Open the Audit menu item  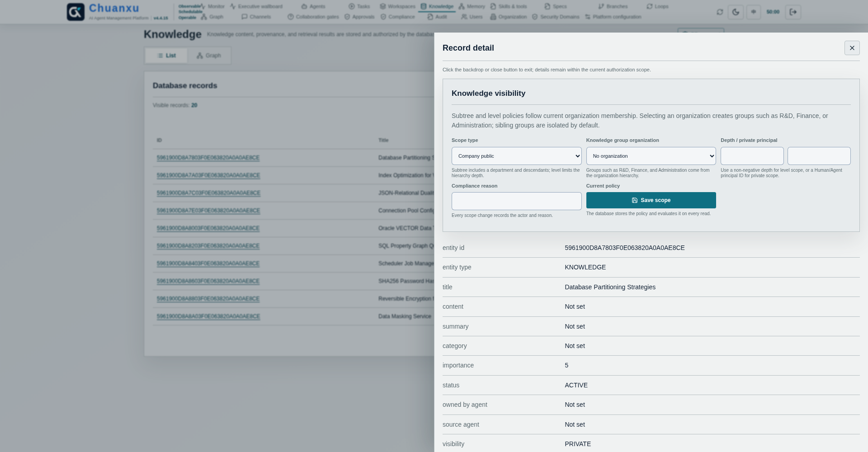click(437, 17)
